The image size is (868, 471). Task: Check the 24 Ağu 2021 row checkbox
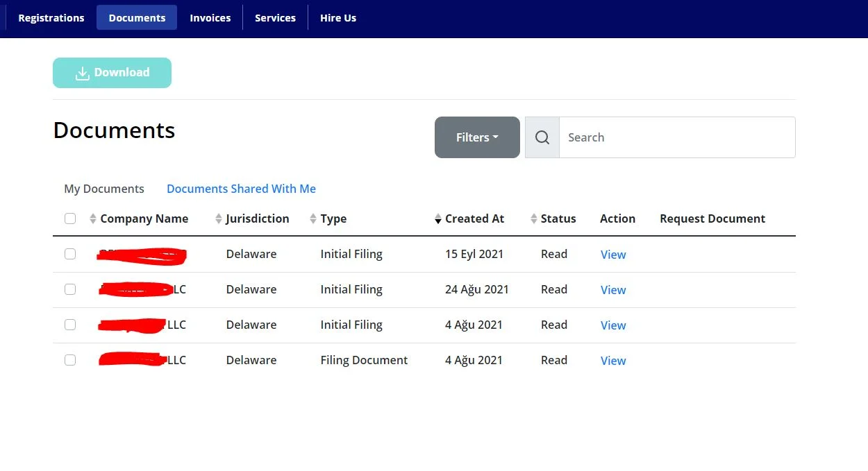click(70, 289)
